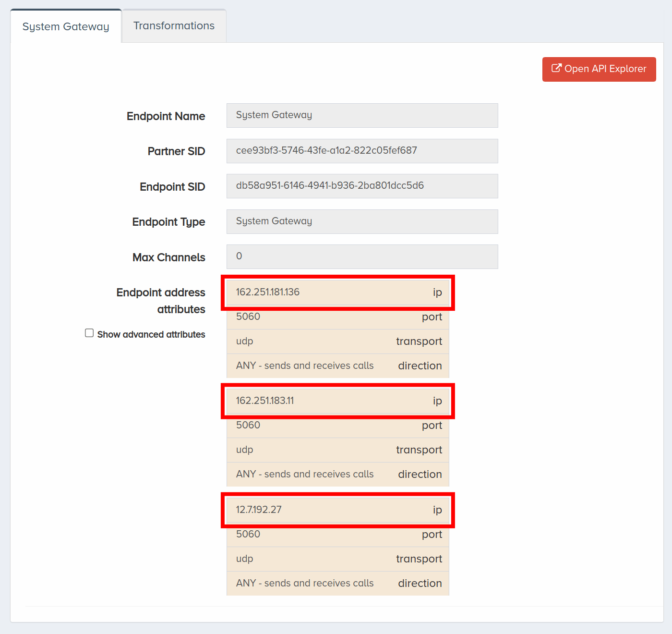The width and height of the screenshot is (672, 634).
Task: Select the 162.251.183.11 ip row
Action: pos(338,401)
